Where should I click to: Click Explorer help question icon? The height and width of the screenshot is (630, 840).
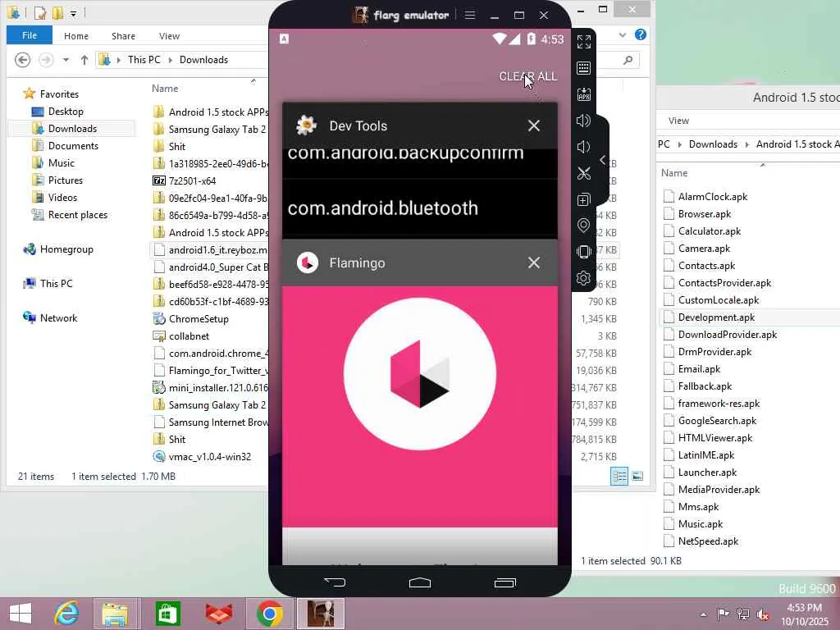click(640, 34)
